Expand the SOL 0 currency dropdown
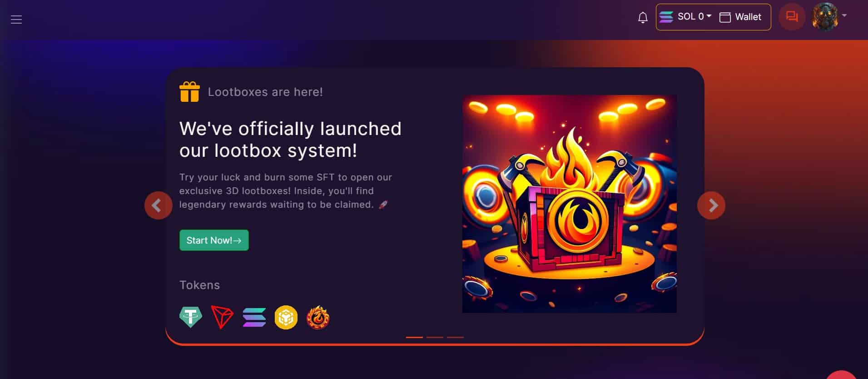 coord(685,17)
